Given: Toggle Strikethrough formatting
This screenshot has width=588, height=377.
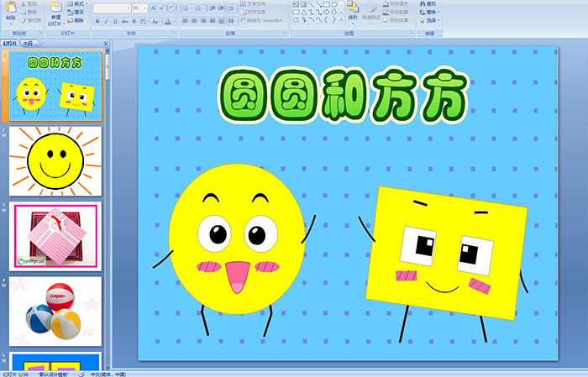Looking at the screenshot, I should pos(124,21).
